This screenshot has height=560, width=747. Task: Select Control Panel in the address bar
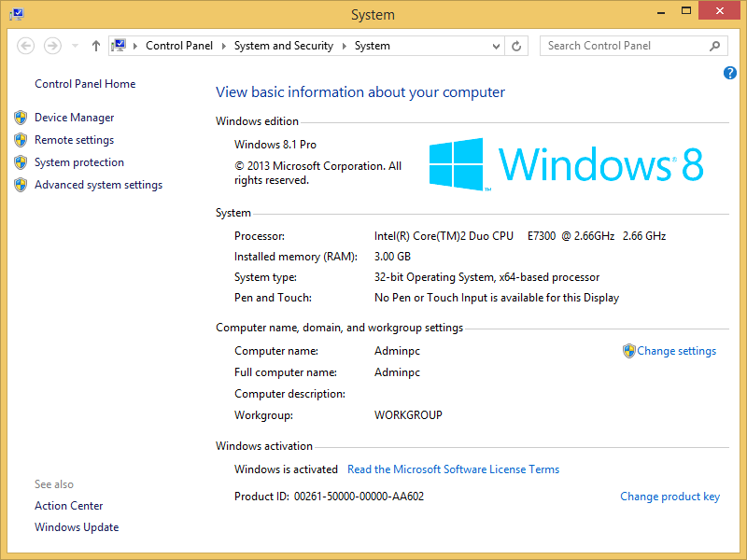179,46
